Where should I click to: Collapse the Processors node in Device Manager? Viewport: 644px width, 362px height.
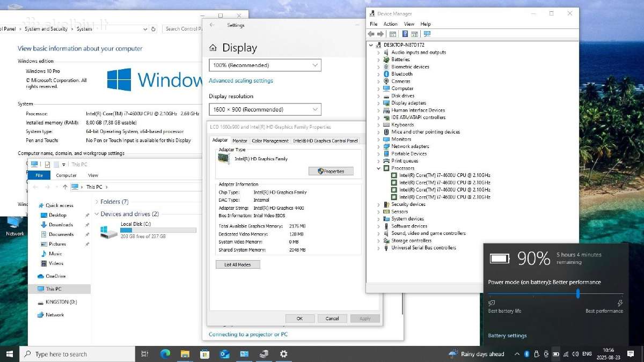[x=378, y=168]
